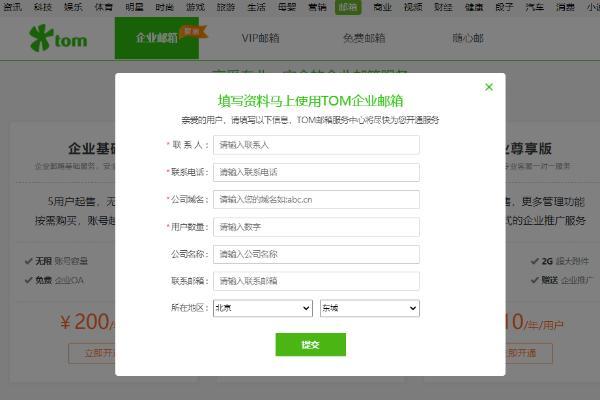600x400 pixels.
Task: Open 生活 in top navigation
Action: [x=256, y=7]
